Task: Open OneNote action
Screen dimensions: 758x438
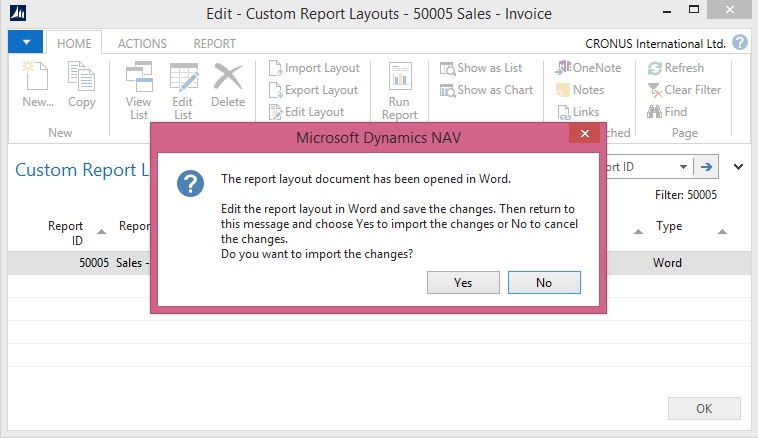Action: pyautogui.click(x=588, y=68)
